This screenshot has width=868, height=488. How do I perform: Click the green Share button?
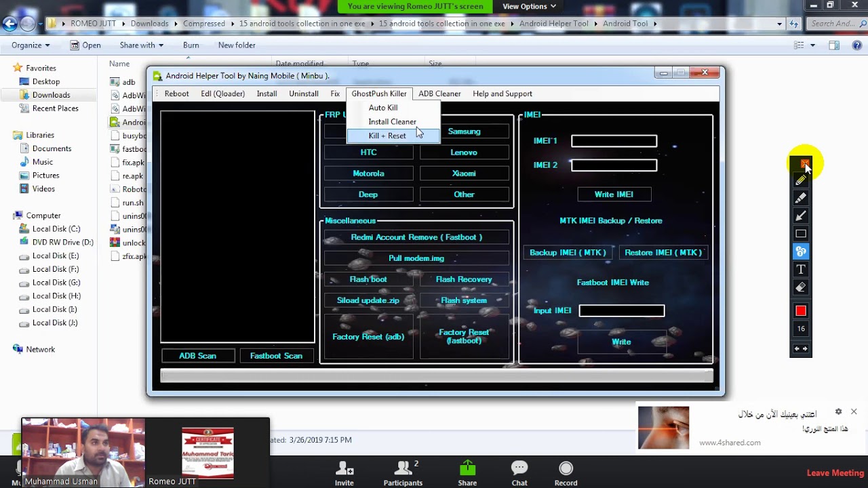pyautogui.click(x=467, y=473)
